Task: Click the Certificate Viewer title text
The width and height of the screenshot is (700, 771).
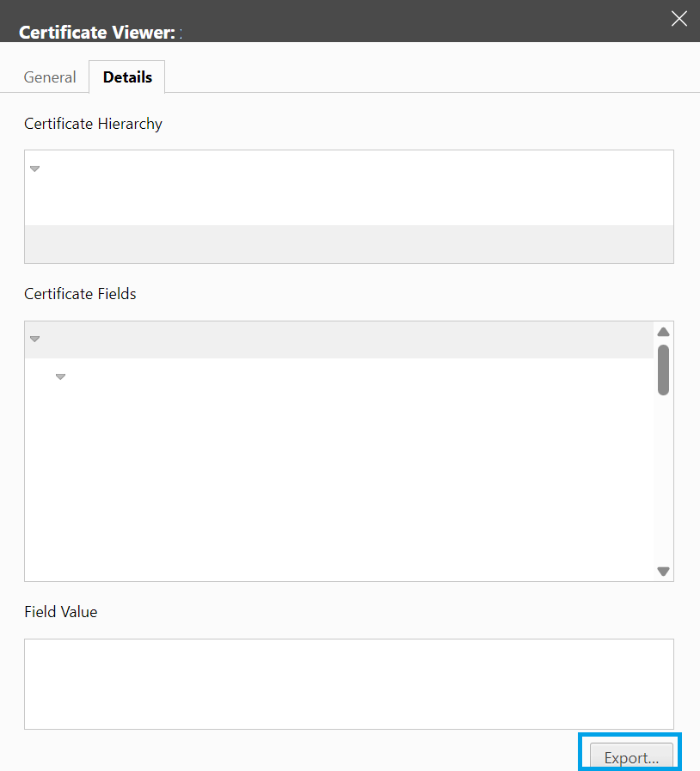Action: point(96,33)
